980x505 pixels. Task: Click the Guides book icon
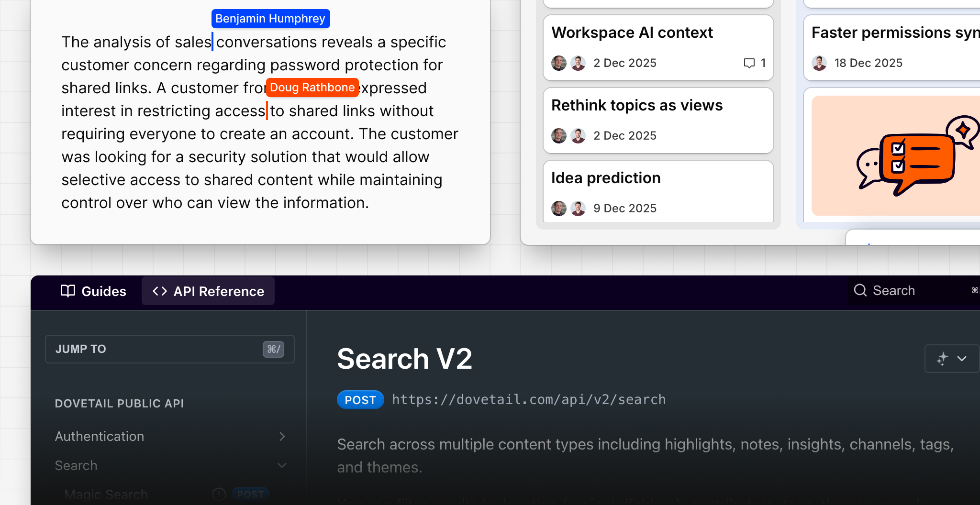point(68,291)
